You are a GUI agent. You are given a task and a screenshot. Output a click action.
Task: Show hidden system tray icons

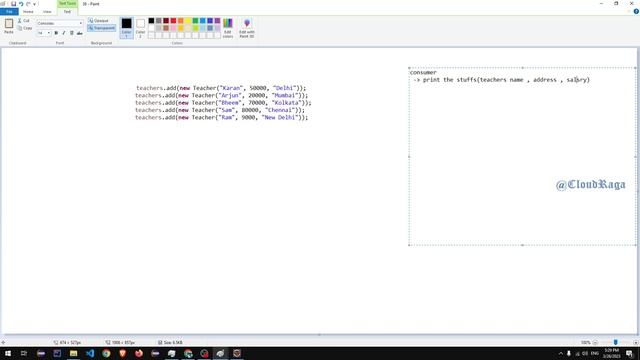[560, 353]
